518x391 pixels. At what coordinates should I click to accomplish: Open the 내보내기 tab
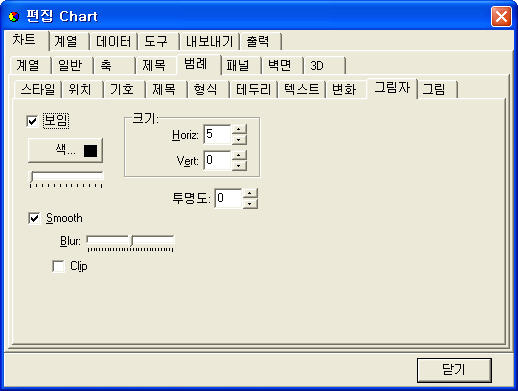209,42
